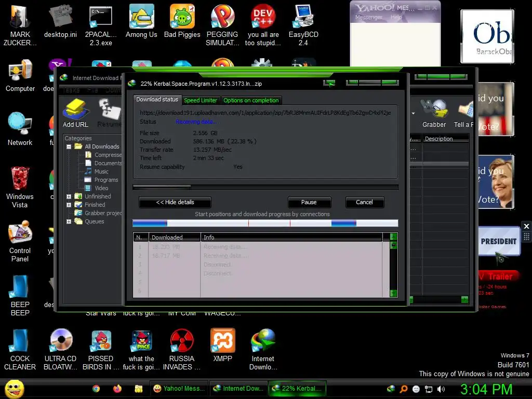Click Hide details button
The height and width of the screenshot is (399, 532).
[175, 202]
